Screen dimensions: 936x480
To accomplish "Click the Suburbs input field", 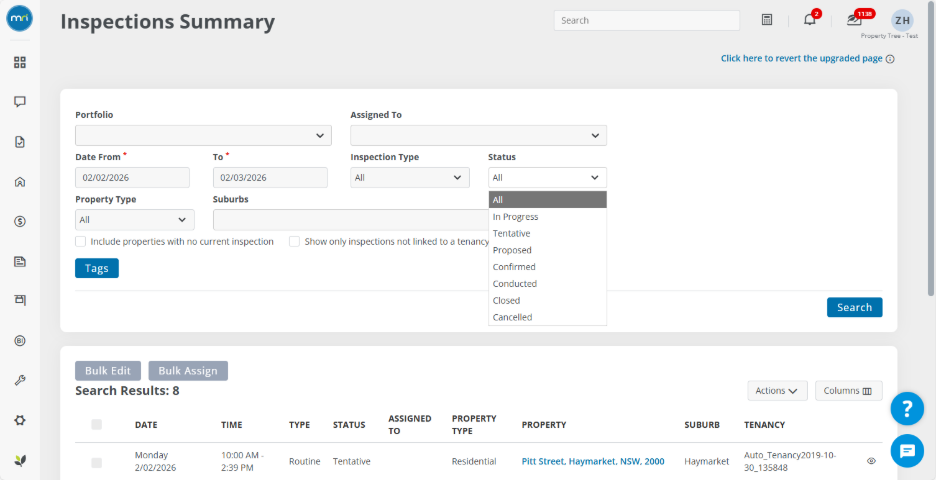I will tap(350, 220).
